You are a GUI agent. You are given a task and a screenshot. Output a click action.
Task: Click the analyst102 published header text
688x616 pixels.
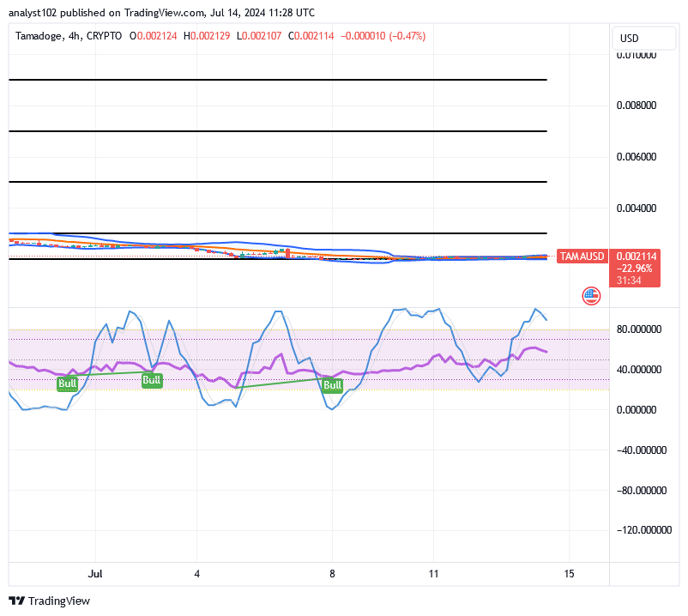click(161, 13)
